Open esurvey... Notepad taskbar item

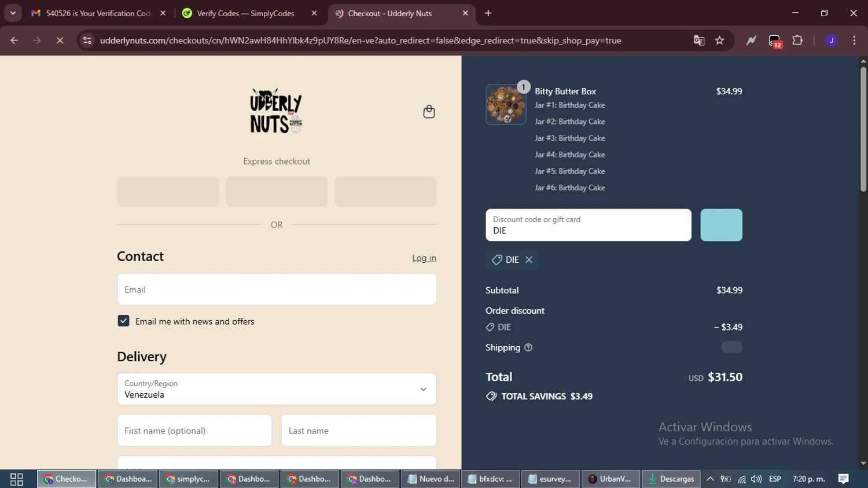551,479
